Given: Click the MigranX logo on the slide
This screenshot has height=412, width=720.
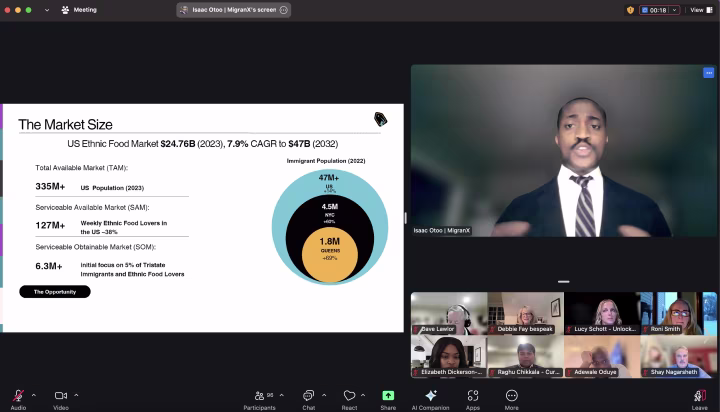Looking at the screenshot, I should (x=380, y=119).
